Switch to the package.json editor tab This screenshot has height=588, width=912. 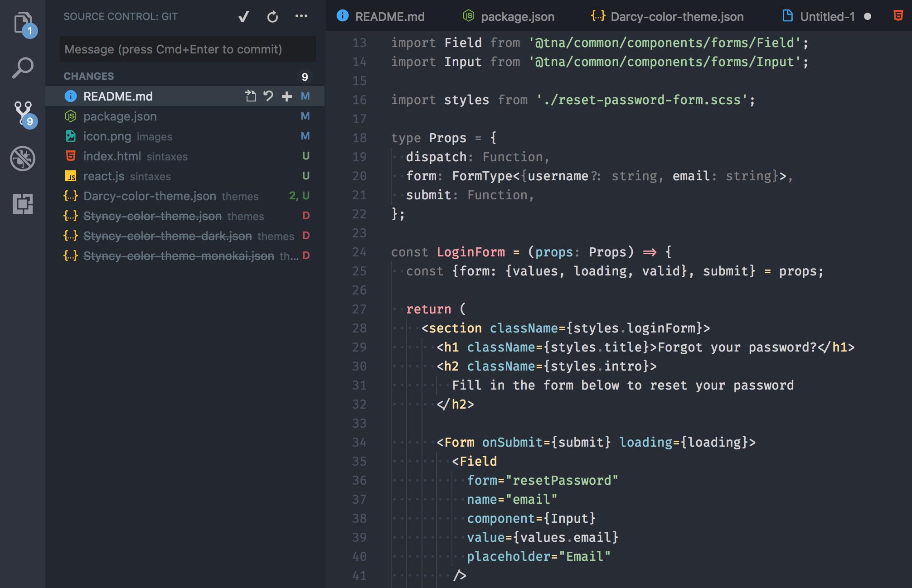pos(517,17)
